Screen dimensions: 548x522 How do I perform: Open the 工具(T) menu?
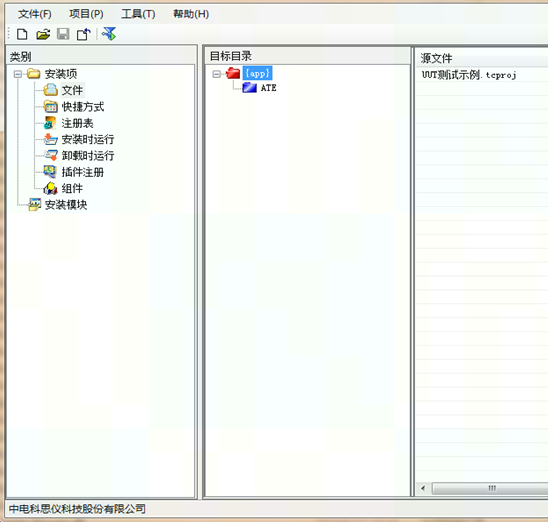coord(138,14)
